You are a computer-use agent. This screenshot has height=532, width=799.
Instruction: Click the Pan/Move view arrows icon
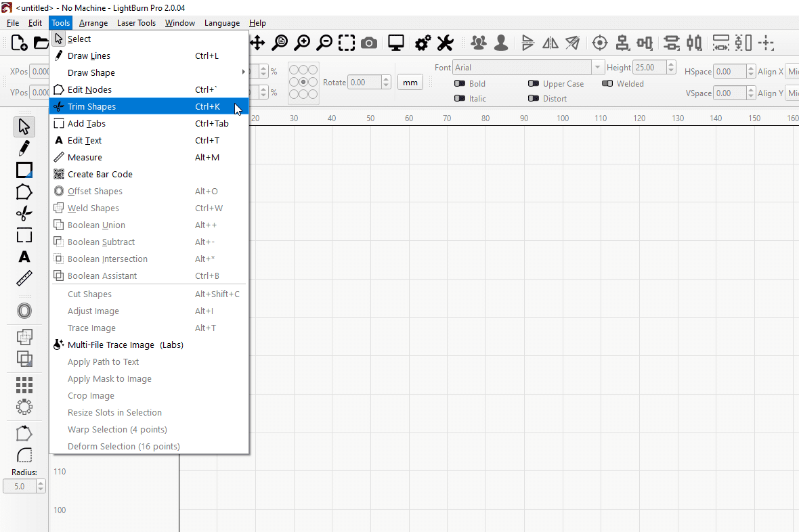click(257, 43)
